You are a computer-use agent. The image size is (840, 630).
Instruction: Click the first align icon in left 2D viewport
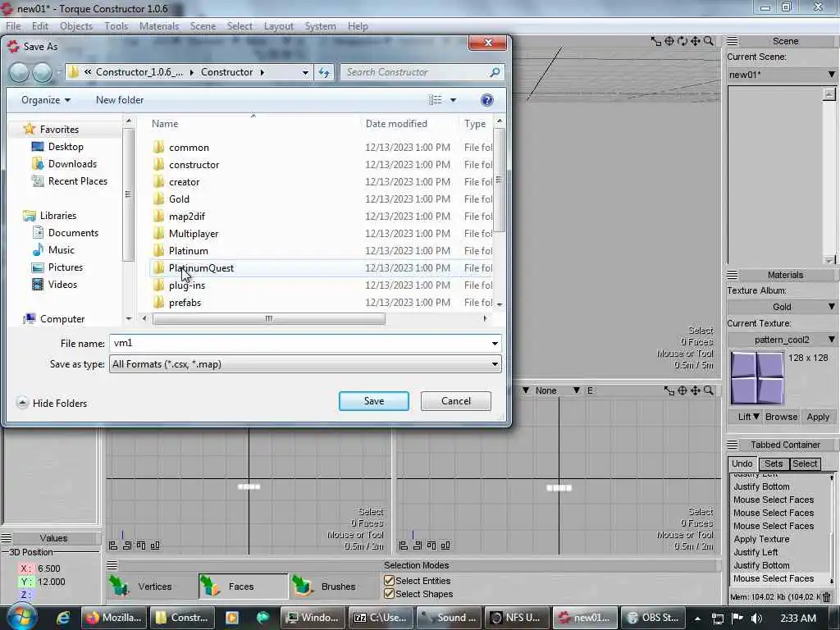click(x=113, y=546)
